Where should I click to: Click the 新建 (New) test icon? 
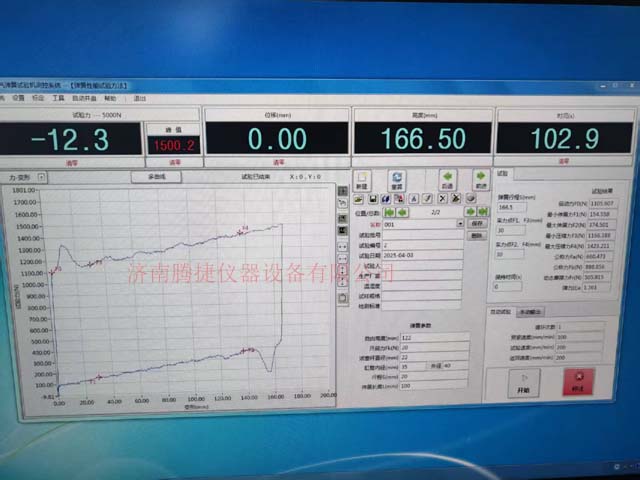pyautogui.click(x=362, y=180)
